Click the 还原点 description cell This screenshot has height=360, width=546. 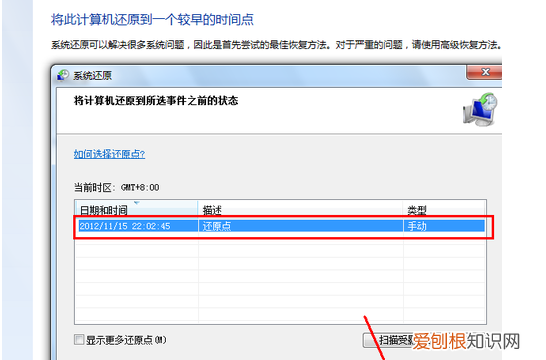217,226
